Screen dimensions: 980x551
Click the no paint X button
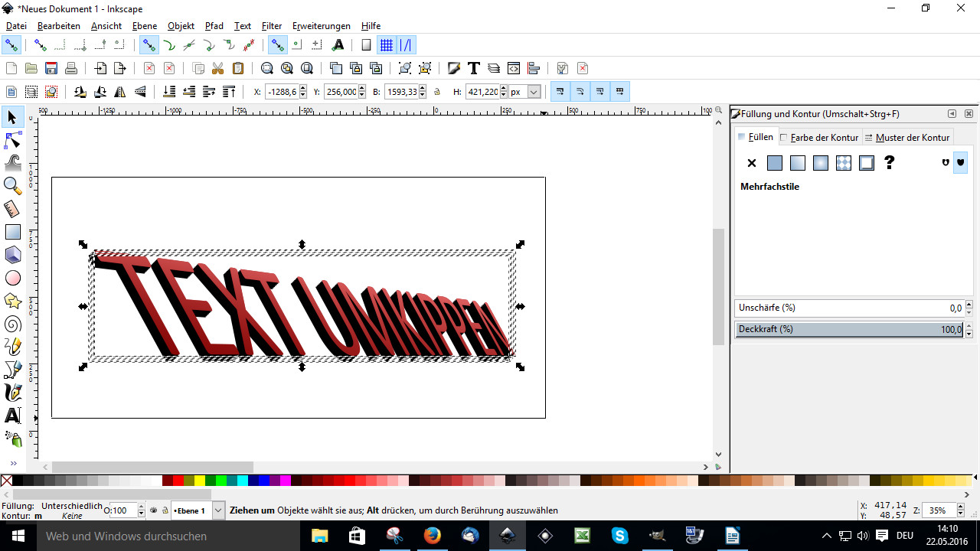pos(752,163)
